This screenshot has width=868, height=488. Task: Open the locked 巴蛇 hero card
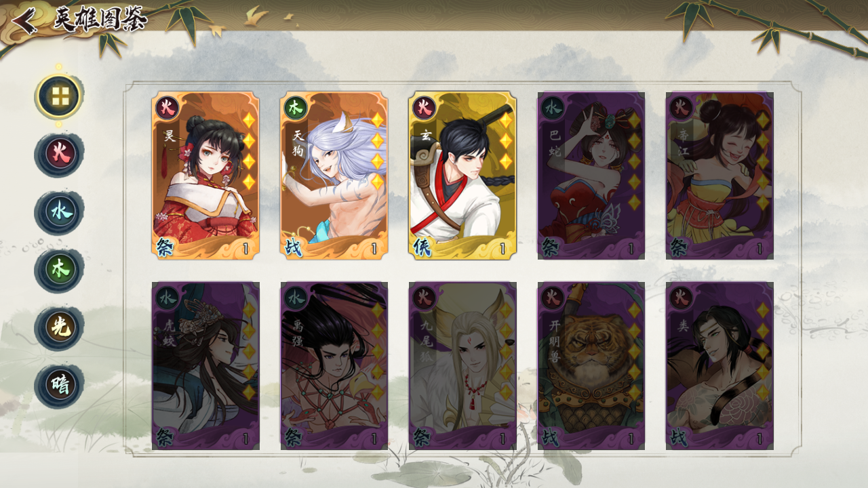[x=591, y=176]
